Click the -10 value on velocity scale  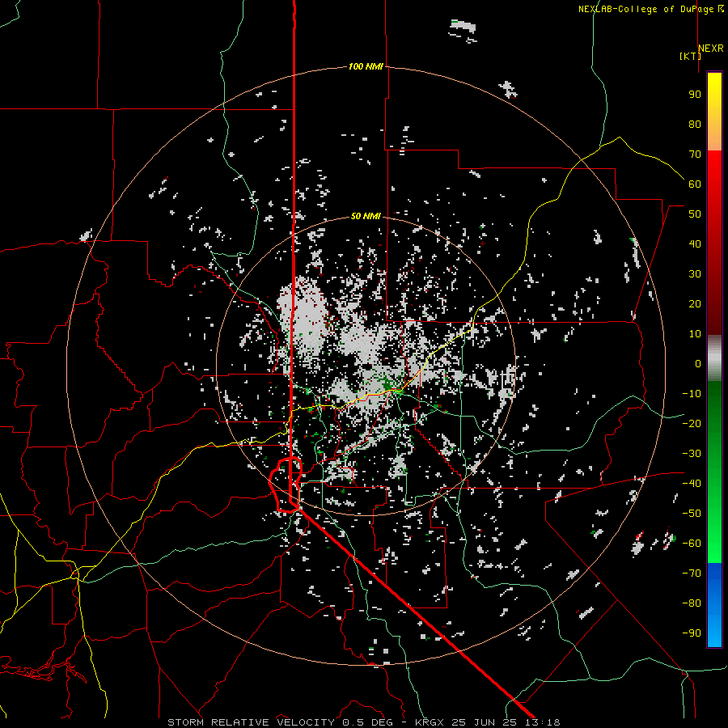coord(692,394)
